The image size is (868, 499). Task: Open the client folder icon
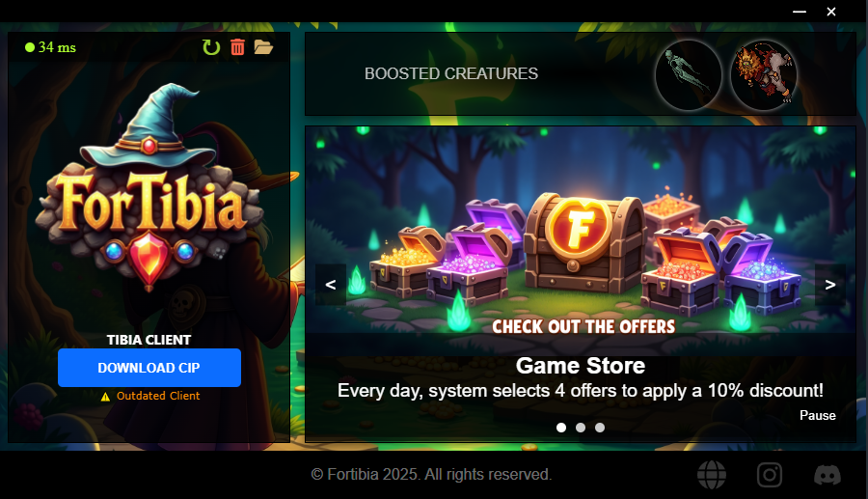(x=263, y=47)
